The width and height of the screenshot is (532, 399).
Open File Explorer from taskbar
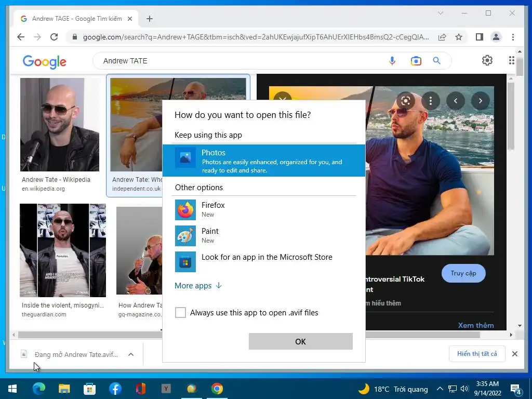point(64,389)
